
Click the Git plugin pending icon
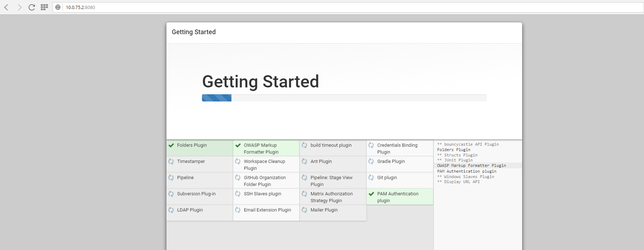371,178
